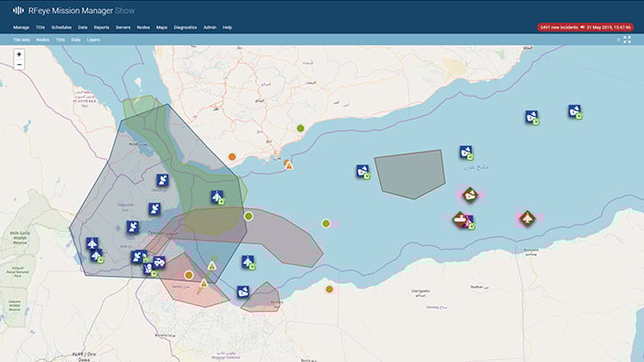Open the Reports menu
The image size is (644, 362).
point(101,28)
